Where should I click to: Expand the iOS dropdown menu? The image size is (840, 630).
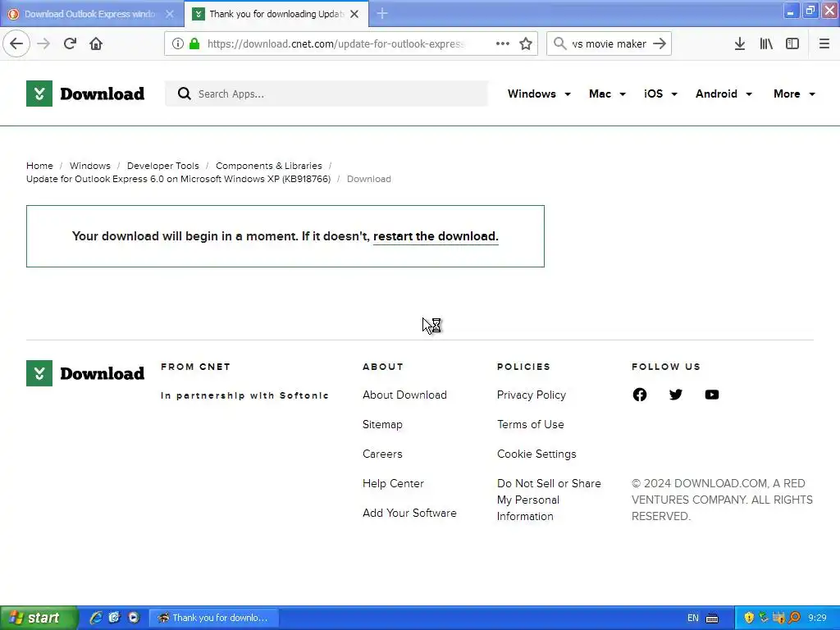click(660, 94)
